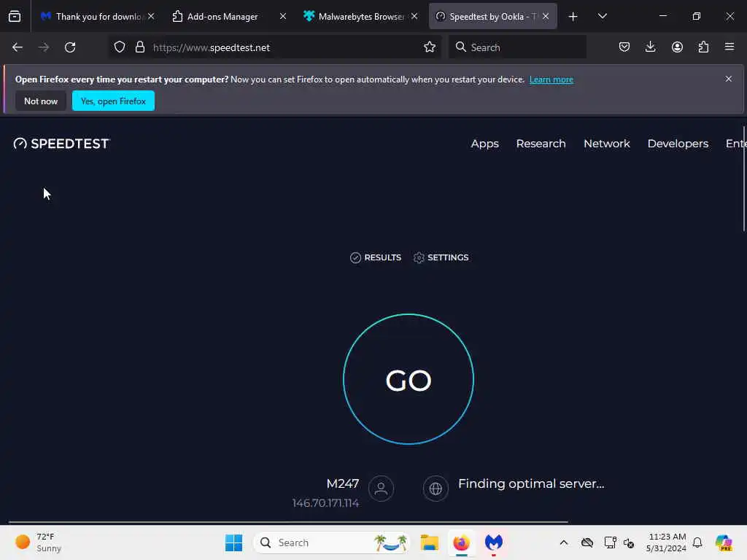Open Firefox View recent browsing icon

15,17
